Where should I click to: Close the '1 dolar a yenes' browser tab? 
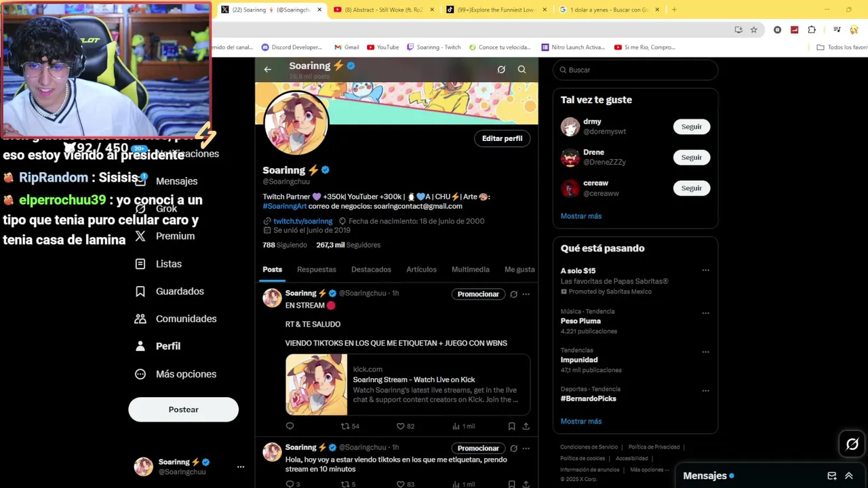(656, 9)
